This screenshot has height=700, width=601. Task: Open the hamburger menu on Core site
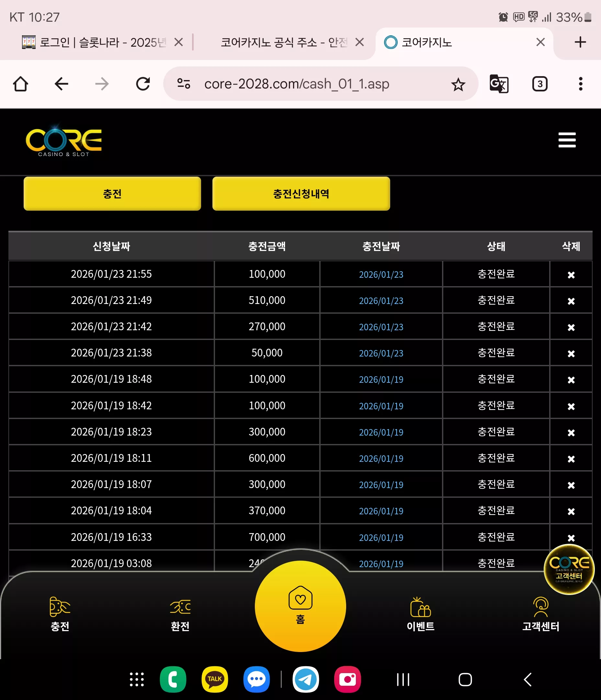point(567,140)
